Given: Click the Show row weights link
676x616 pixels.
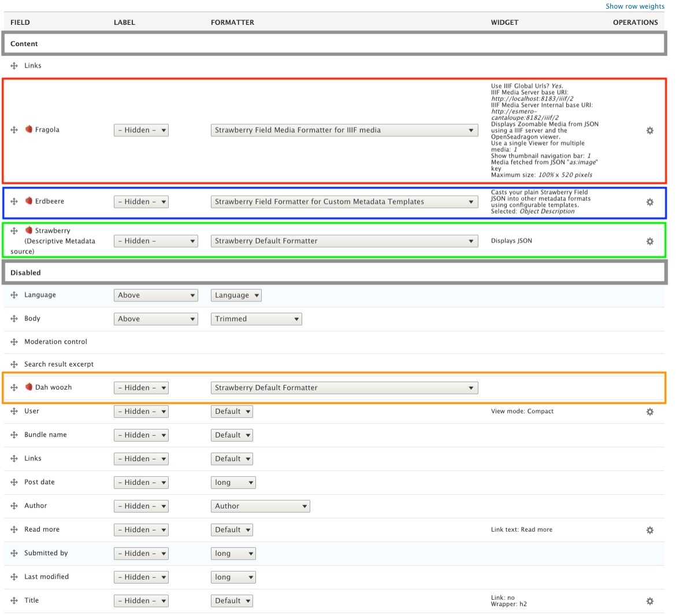Looking at the screenshot, I should pos(634,6).
